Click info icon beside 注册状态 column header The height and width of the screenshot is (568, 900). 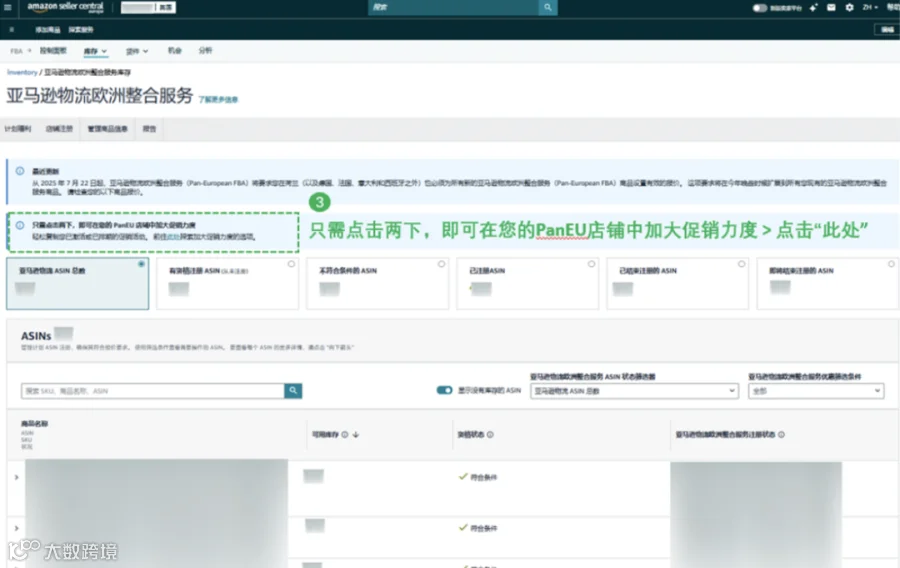tap(781, 434)
